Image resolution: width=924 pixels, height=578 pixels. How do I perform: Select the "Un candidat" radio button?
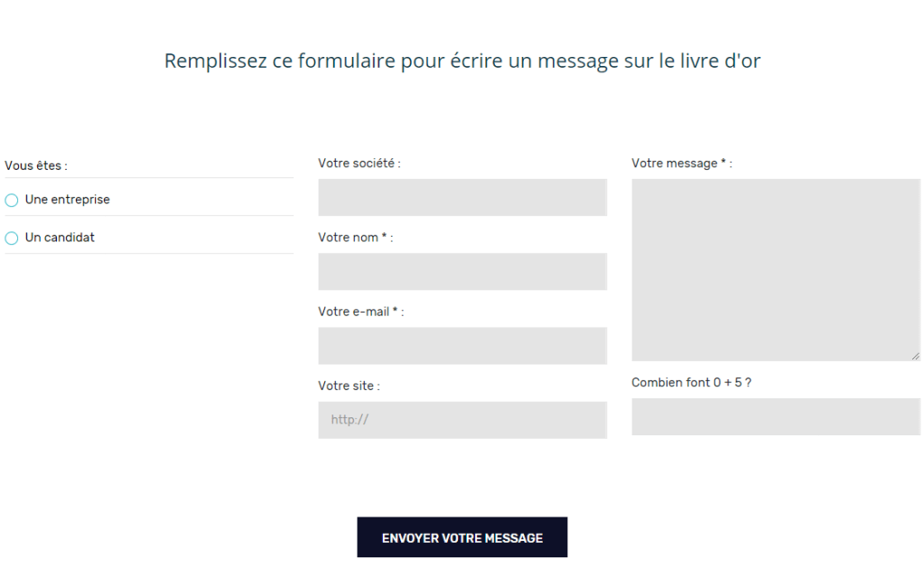click(x=12, y=238)
